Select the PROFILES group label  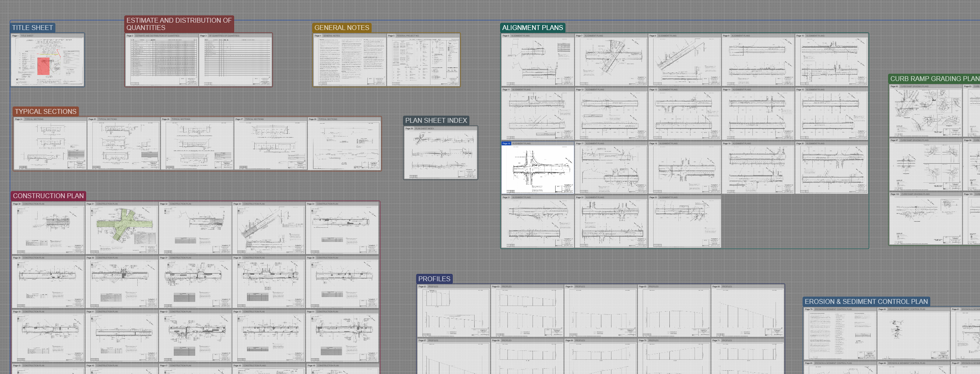pos(434,279)
